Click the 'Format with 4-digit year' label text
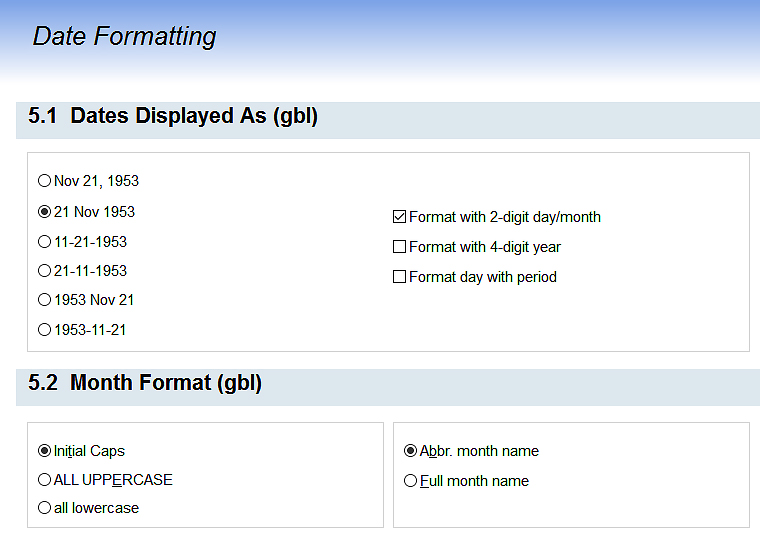 click(x=485, y=247)
